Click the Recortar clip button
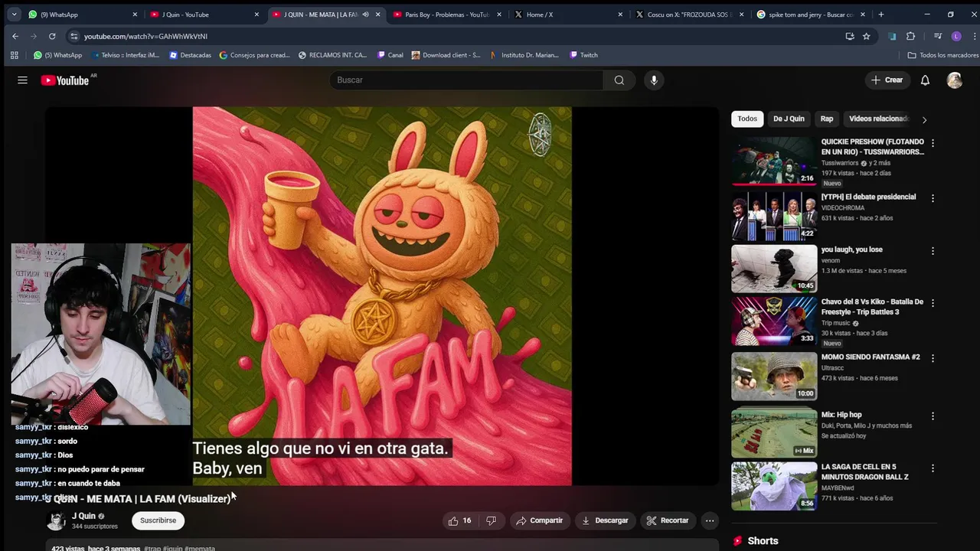980x551 pixels. (x=667, y=520)
